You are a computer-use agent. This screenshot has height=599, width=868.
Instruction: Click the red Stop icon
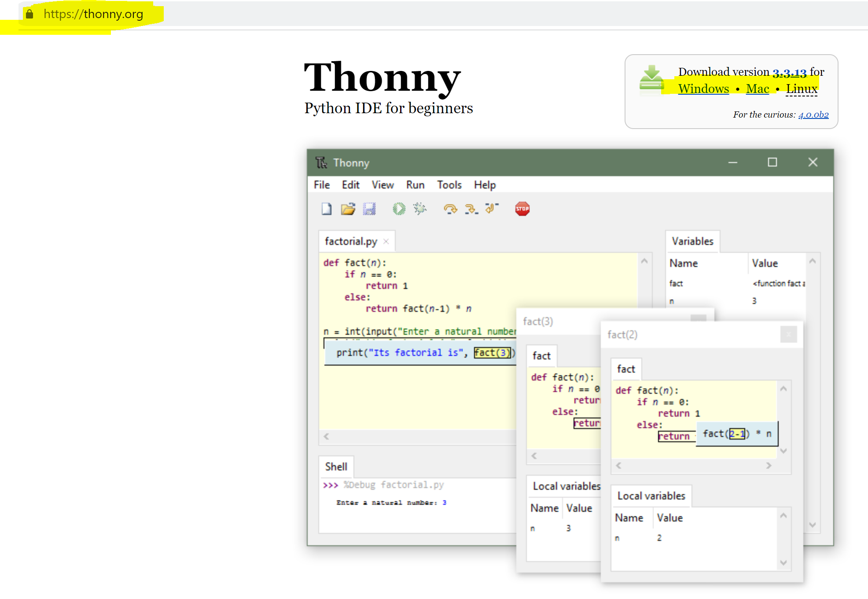(522, 209)
